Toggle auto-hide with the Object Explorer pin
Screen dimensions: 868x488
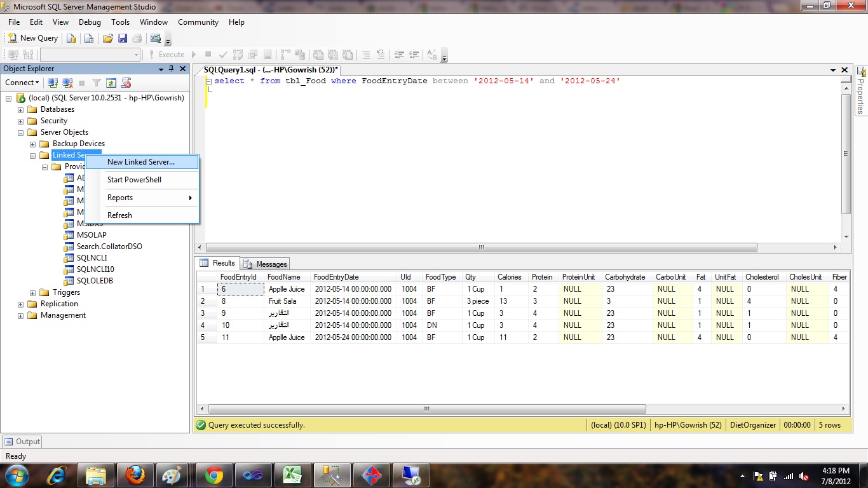point(170,69)
